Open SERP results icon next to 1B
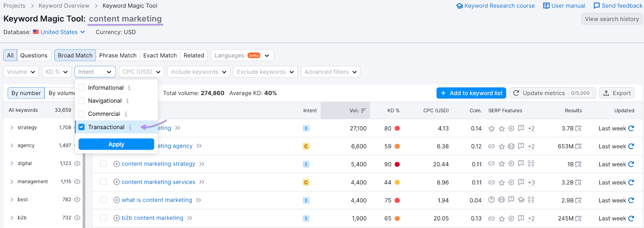Screen dimensions: 644x228 point(578,164)
